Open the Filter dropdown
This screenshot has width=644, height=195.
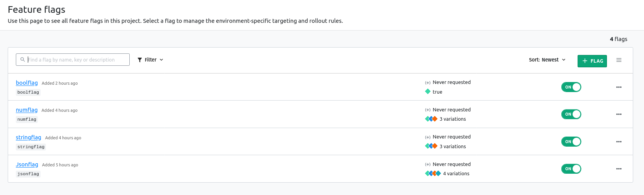click(x=150, y=60)
